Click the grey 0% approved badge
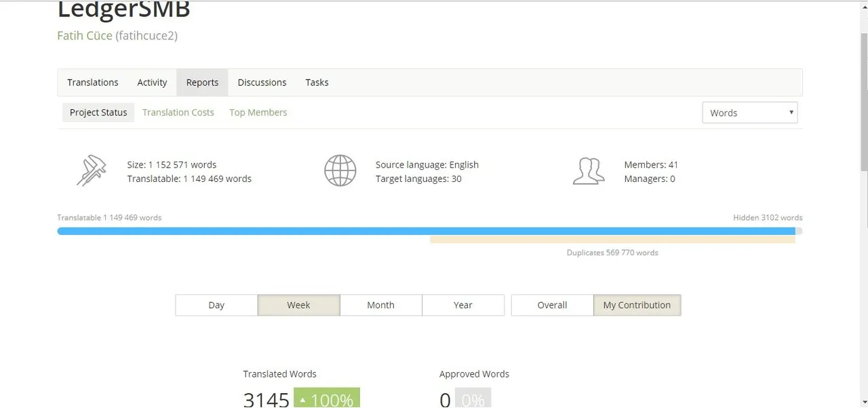Screen dimensions: 868x408 tap(473, 398)
